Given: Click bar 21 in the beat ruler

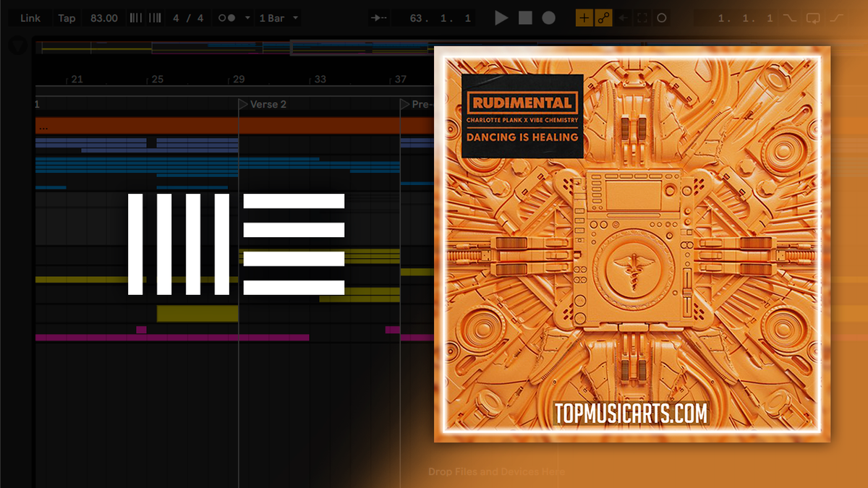Looking at the screenshot, I should (77, 80).
